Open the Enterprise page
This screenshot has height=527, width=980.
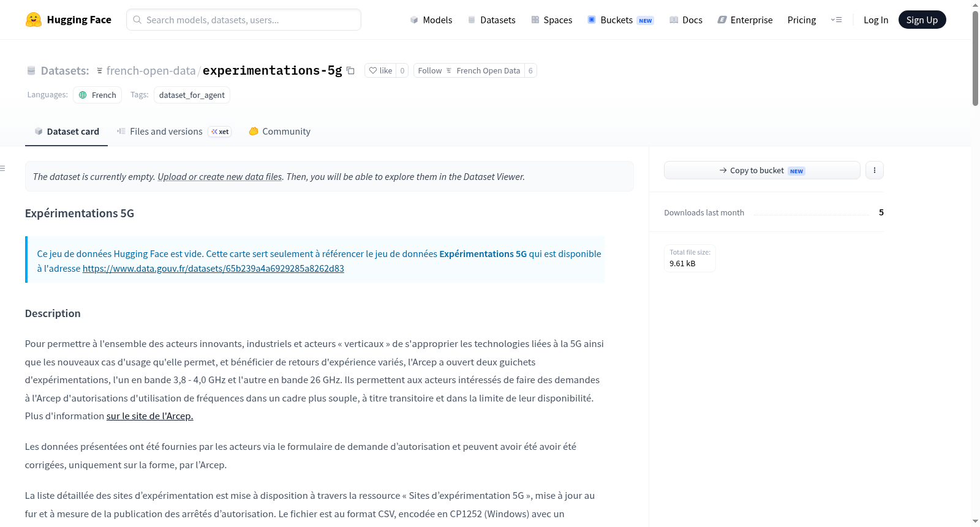(x=745, y=20)
